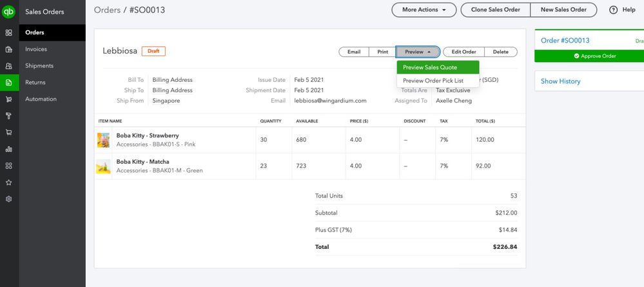
Task: Click the Boba Kitty Strawberry product thumbnail
Action: click(x=103, y=140)
